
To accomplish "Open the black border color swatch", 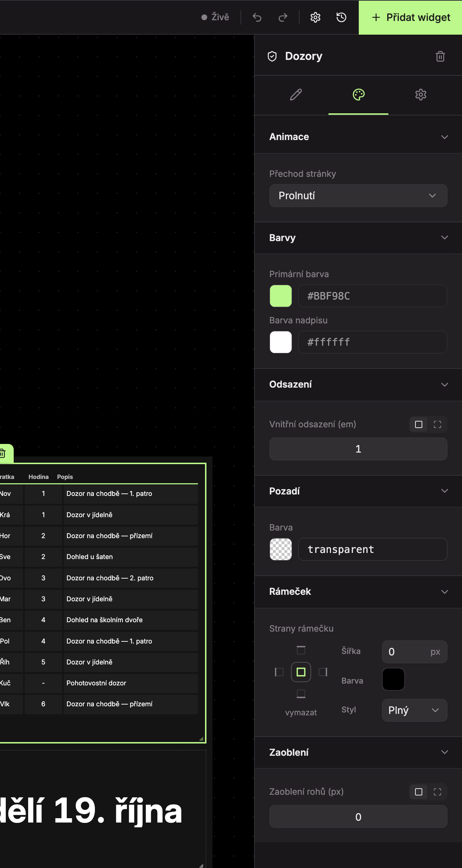I will pos(393,679).
